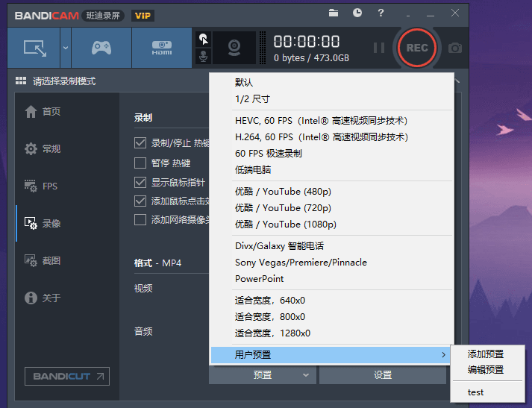Select 适合宽度, 800x0 preset
This screenshot has height=408, width=532.
click(331, 317)
